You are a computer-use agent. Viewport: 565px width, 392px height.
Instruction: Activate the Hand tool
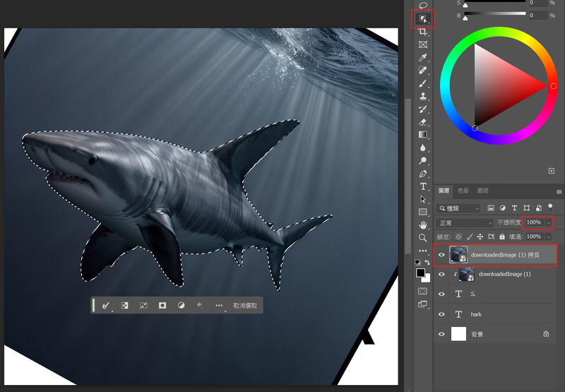[x=423, y=225]
